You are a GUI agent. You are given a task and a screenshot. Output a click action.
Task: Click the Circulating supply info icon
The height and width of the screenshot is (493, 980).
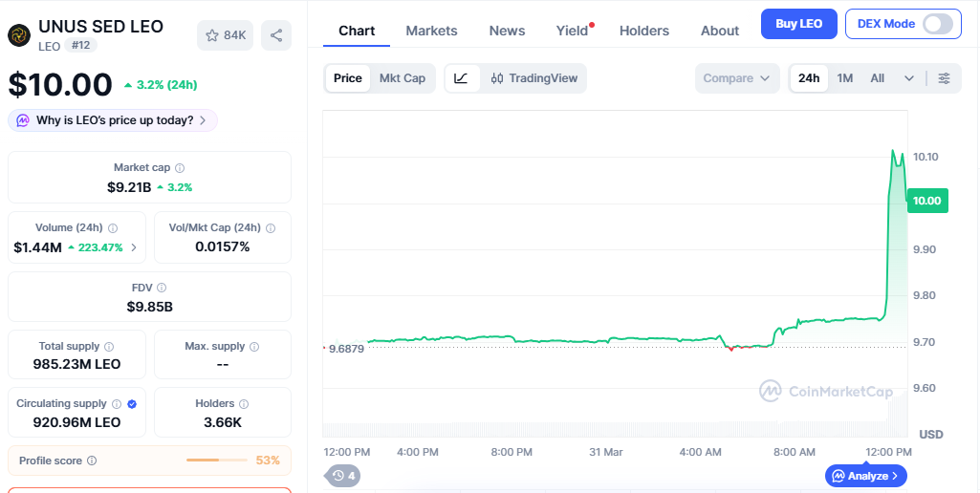tap(117, 404)
